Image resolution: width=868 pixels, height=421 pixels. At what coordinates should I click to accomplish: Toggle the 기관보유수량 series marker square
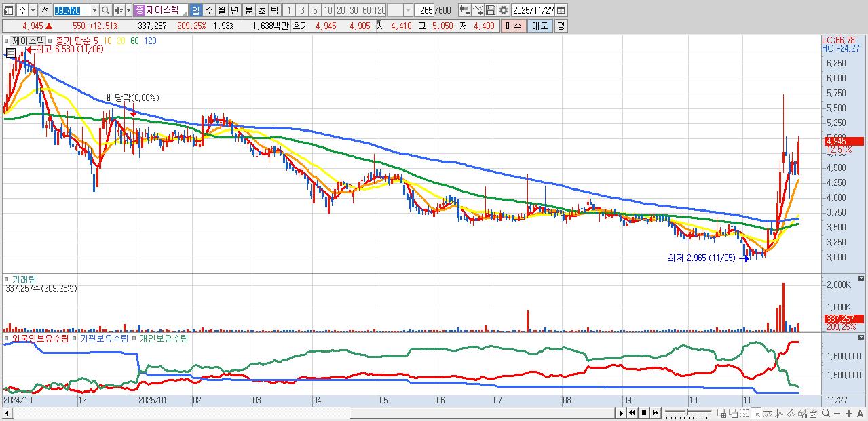(x=75, y=338)
